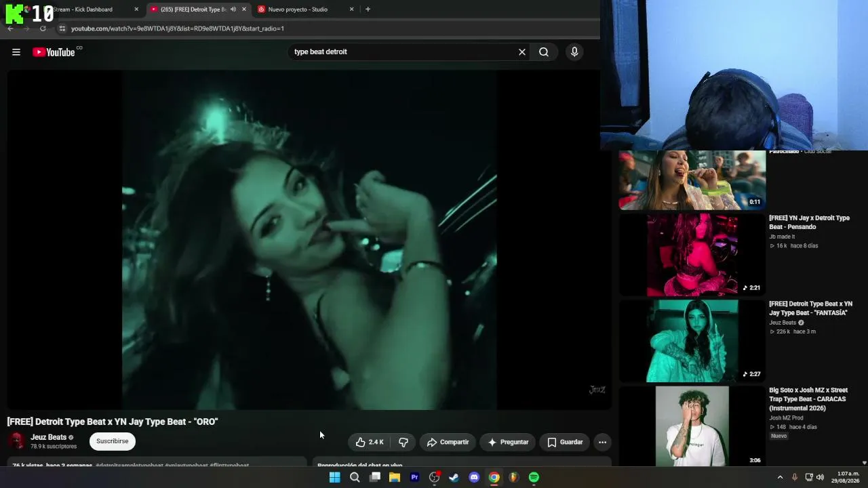
Task: Open Steam from the taskbar
Action: (454, 477)
